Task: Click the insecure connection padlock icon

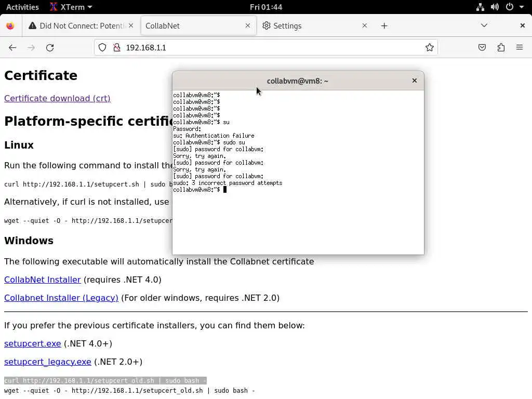Action: (117, 47)
